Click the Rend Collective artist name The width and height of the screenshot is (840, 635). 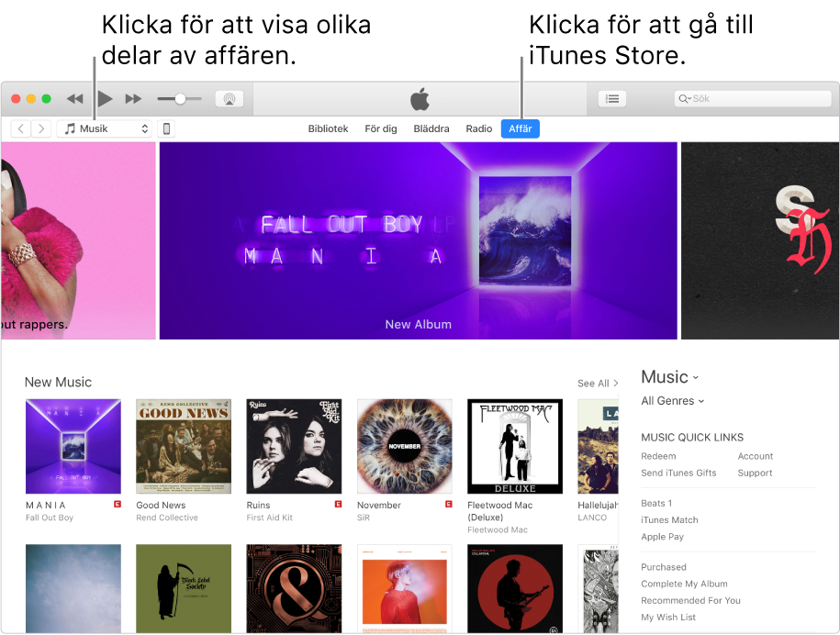167,518
